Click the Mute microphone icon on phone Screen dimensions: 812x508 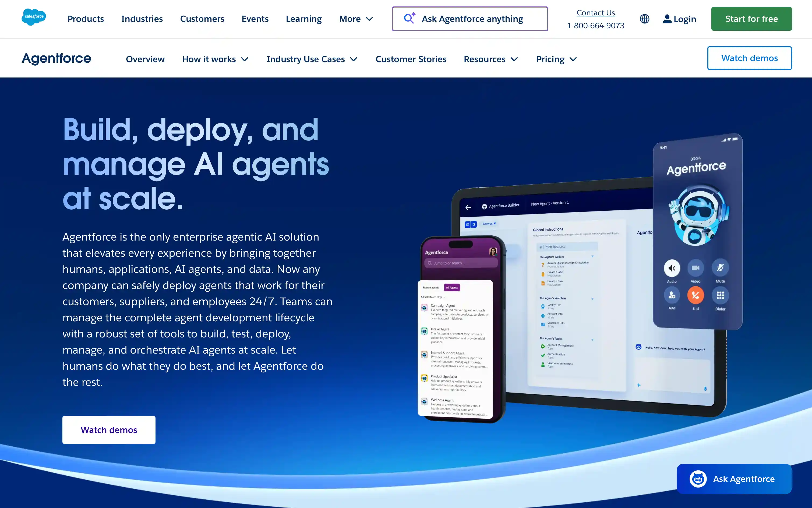pyautogui.click(x=720, y=268)
